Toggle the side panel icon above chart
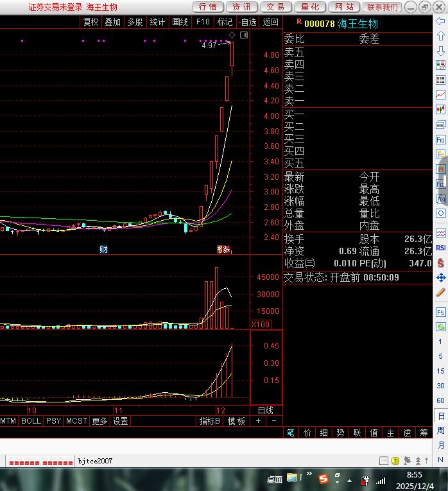The width and height of the screenshot is (448, 491). point(244,35)
